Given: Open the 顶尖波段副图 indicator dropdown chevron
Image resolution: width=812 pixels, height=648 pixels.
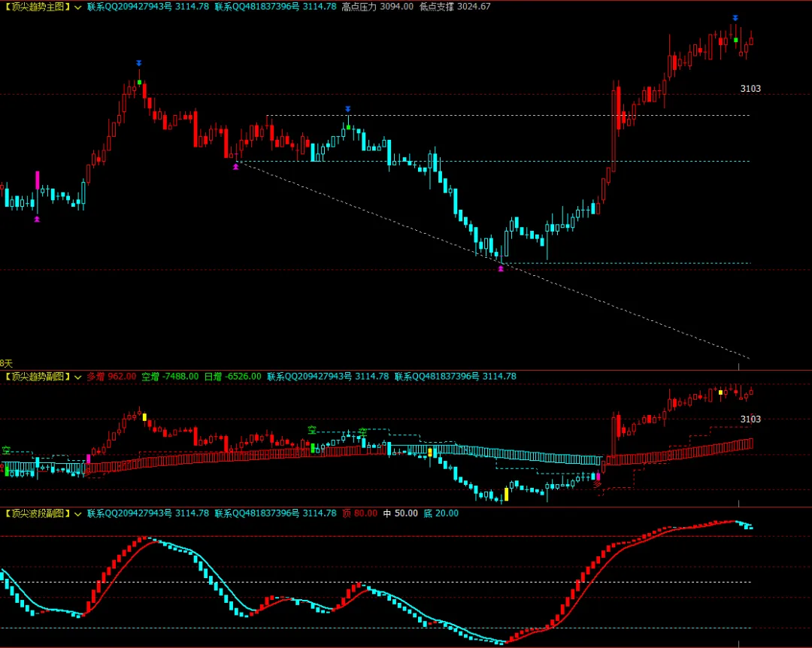Looking at the screenshot, I should pos(77,514).
